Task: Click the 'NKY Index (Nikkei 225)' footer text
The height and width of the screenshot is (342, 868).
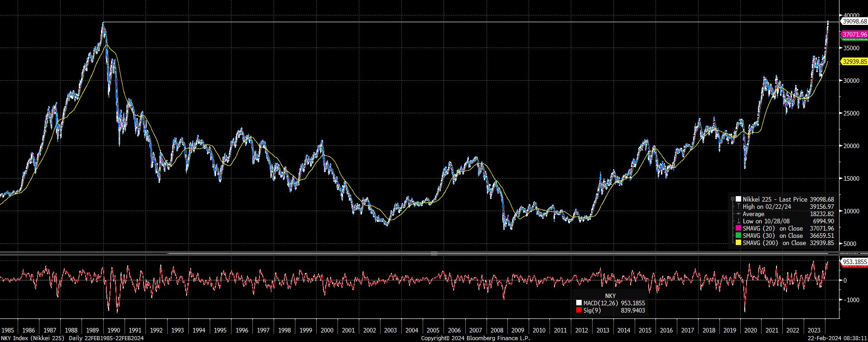Action: point(33,338)
